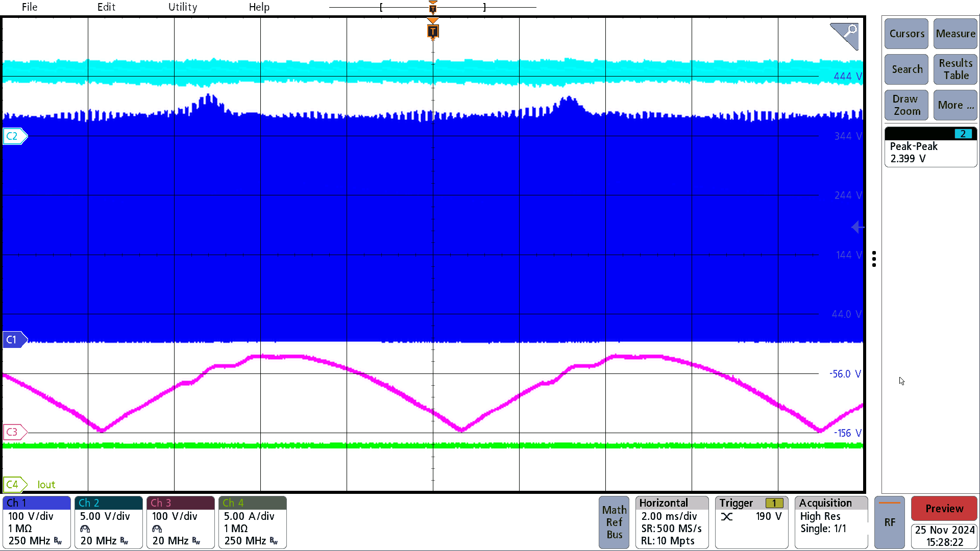The image size is (980, 551).
Task: Open the Ch 3 settings badge
Action: pyautogui.click(x=181, y=522)
